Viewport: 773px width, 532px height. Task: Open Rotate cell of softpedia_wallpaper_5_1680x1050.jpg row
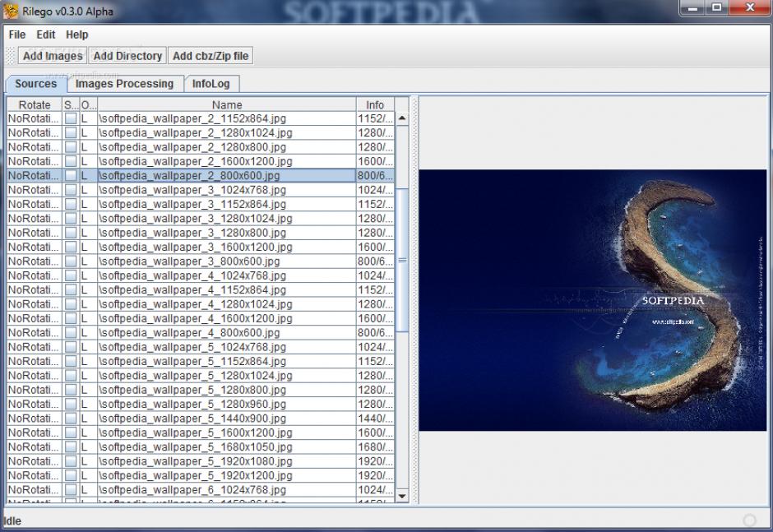point(35,447)
